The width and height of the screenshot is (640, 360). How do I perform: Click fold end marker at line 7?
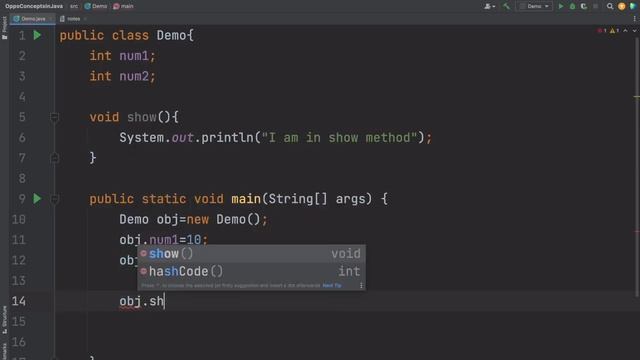54,158
